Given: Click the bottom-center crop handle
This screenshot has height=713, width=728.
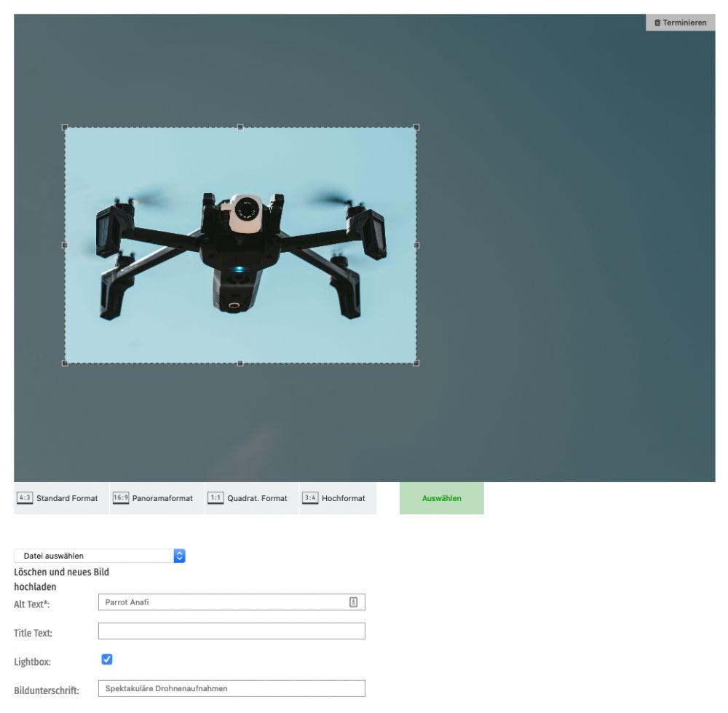Looking at the screenshot, I should click(240, 363).
